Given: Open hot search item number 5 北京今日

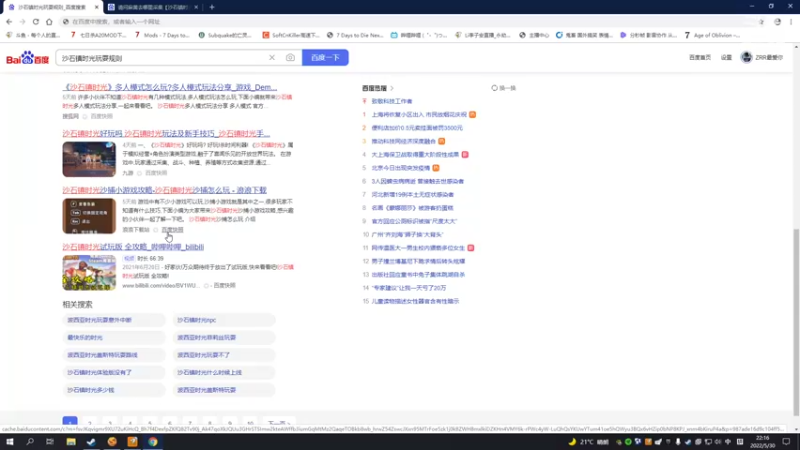Looking at the screenshot, I should click(x=401, y=168).
